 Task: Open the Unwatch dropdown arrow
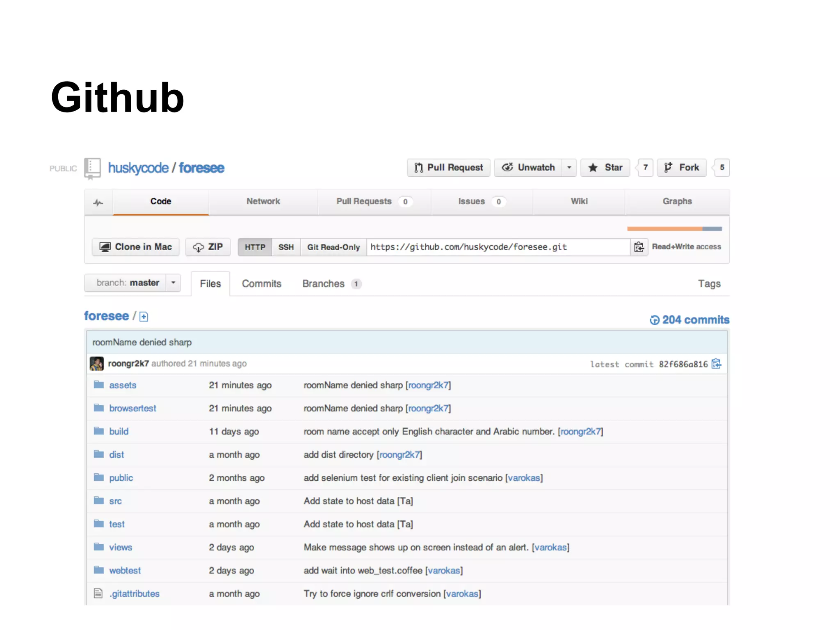(569, 167)
